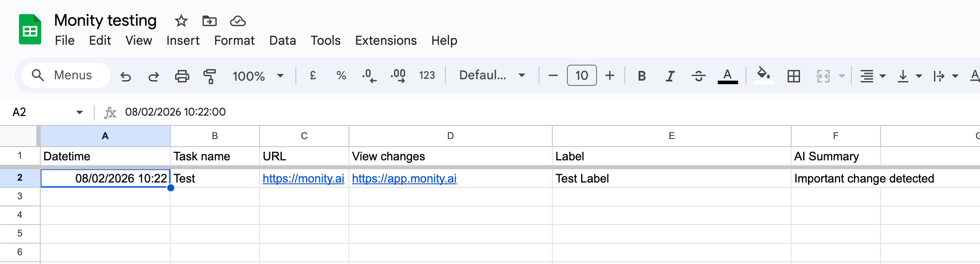Star the Monity testing document
The image size is (980, 264).
click(181, 21)
